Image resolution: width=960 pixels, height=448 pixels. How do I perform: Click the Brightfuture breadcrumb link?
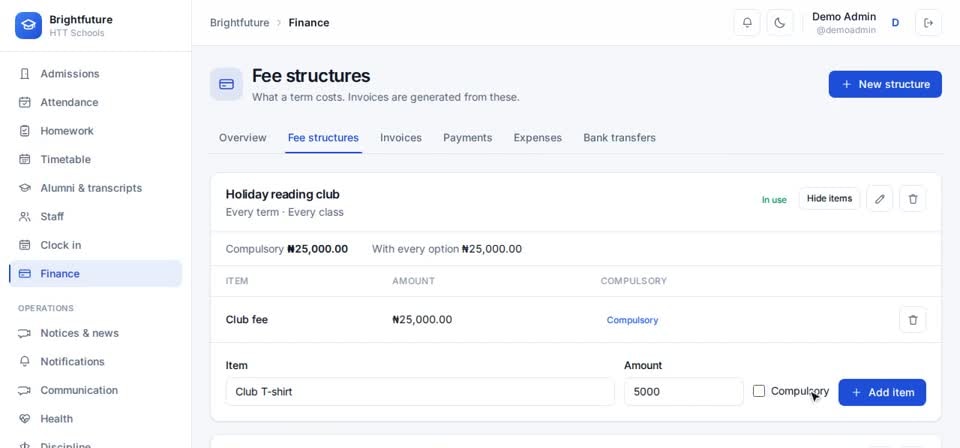coord(239,23)
